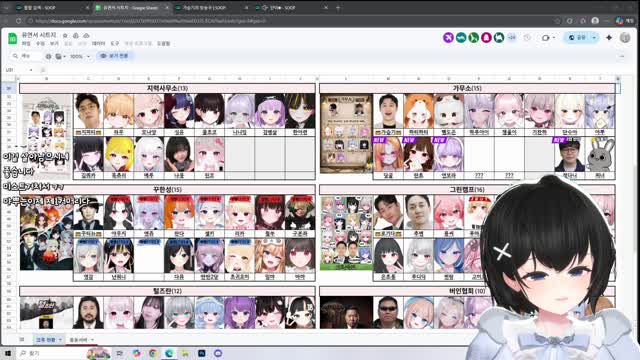Open the 보기 menu
This screenshot has width=640, height=360.
[54, 43]
